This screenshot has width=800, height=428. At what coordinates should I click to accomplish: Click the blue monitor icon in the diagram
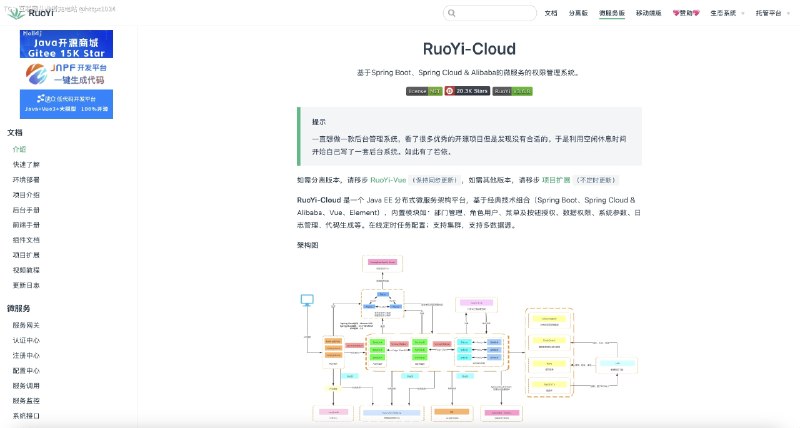point(307,300)
